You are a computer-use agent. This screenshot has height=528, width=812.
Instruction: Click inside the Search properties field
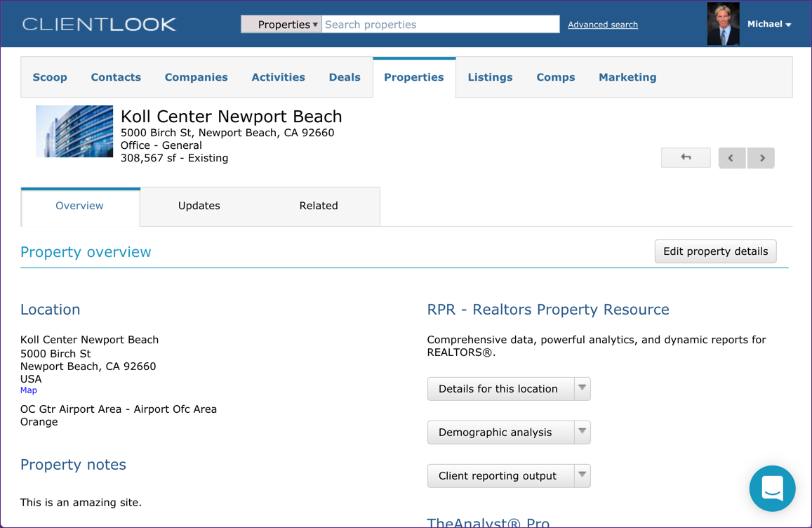(x=441, y=24)
